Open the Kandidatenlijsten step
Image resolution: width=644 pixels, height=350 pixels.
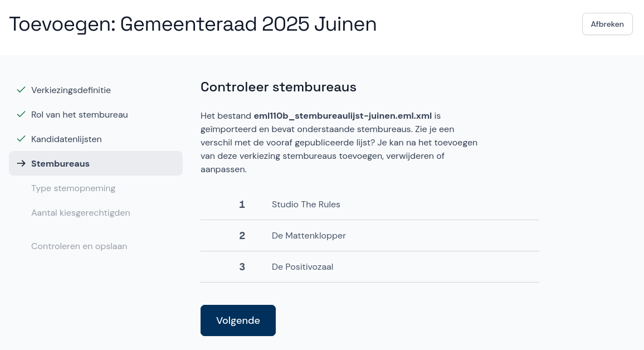click(66, 139)
